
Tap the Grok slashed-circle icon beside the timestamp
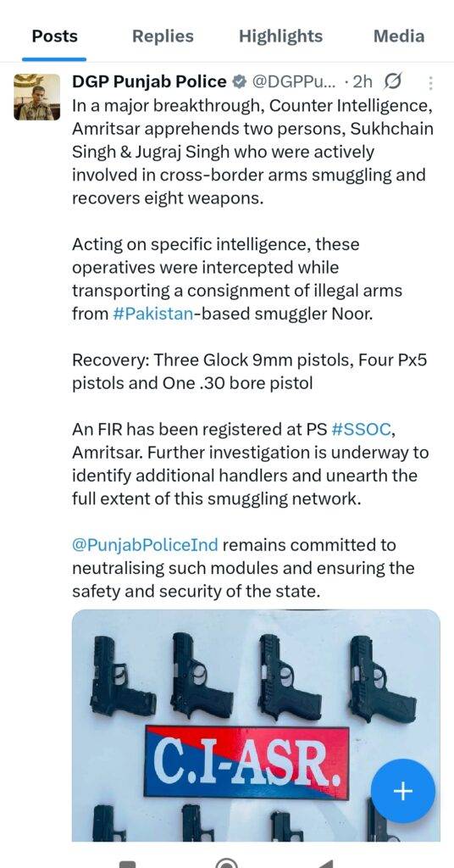click(x=392, y=82)
